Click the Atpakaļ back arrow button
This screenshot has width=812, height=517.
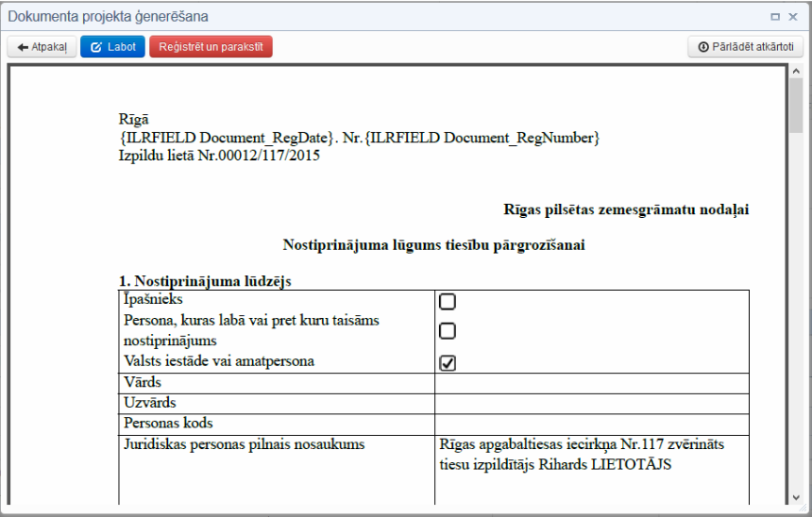click(42, 46)
